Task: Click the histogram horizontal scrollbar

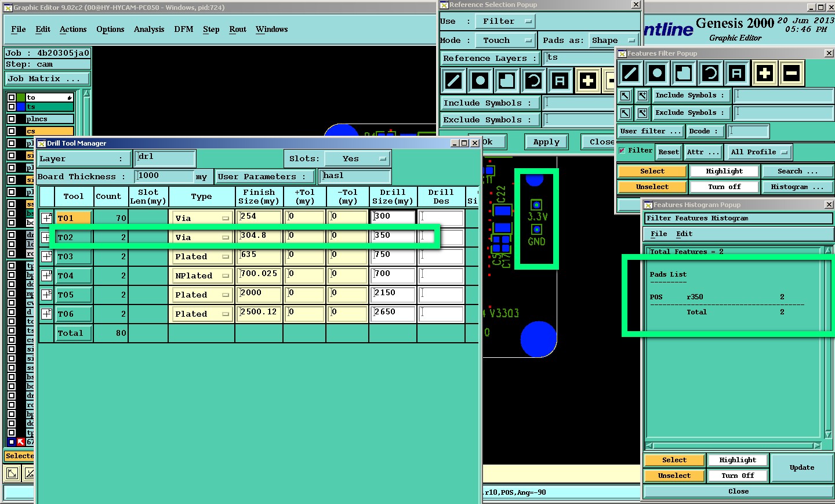Action: coord(733,445)
